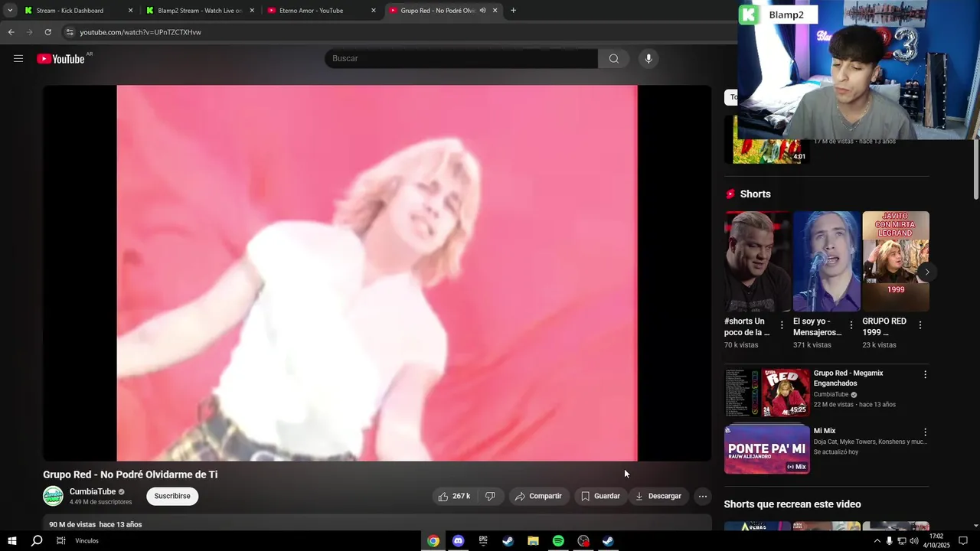Open Grupo Red - Megamix Enganchados title
This screenshot has width=980, height=551.
tap(848, 378)
